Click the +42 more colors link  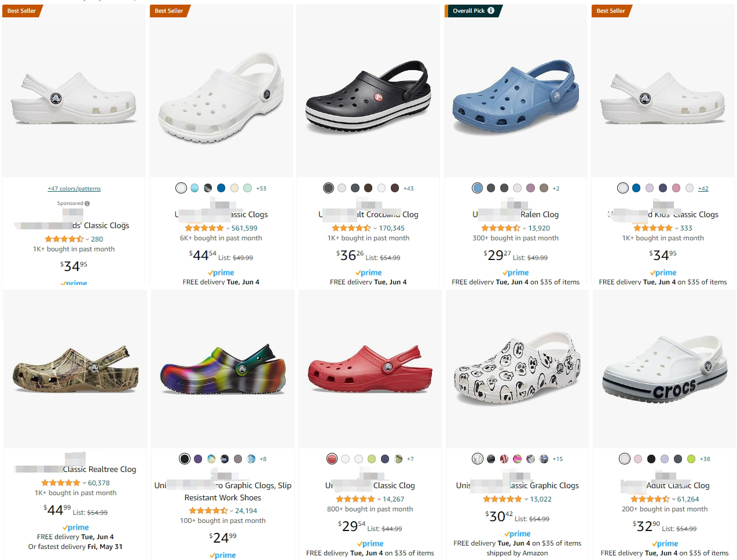coord(703,189)
